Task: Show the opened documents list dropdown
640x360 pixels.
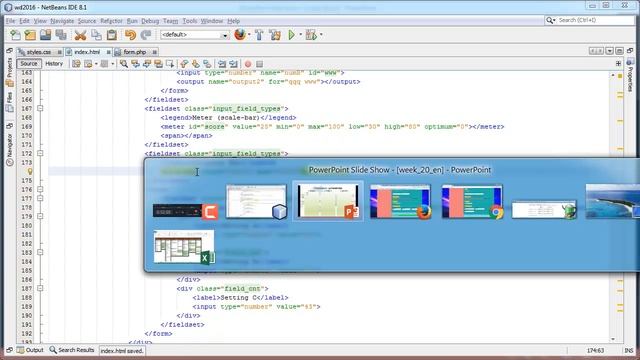Action: click(609, 51)
